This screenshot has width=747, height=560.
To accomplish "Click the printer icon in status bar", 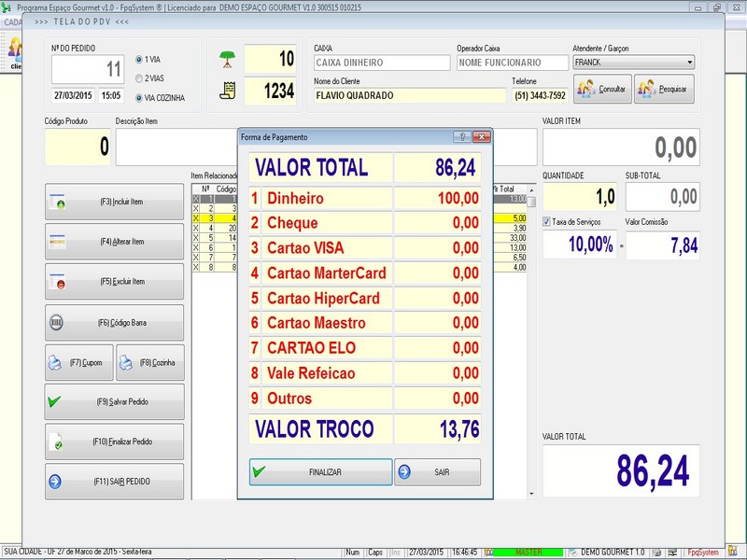I will tap(657, 553).
